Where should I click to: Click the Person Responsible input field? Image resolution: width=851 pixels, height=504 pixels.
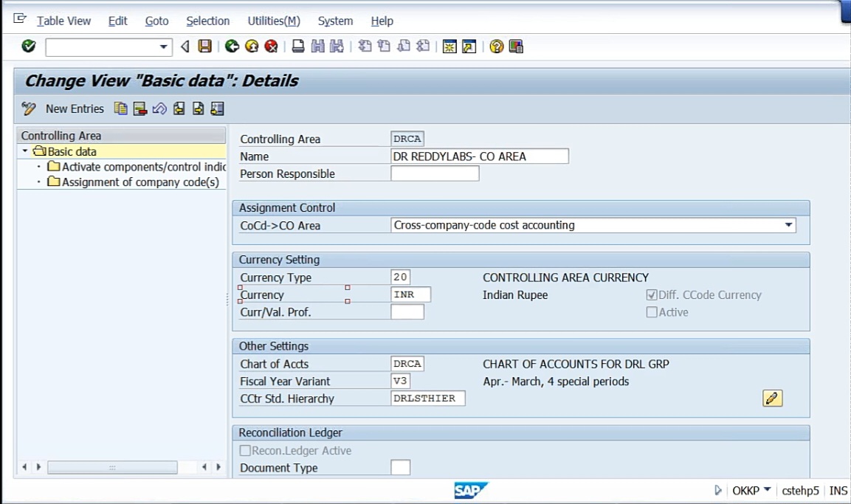(435, 173)
